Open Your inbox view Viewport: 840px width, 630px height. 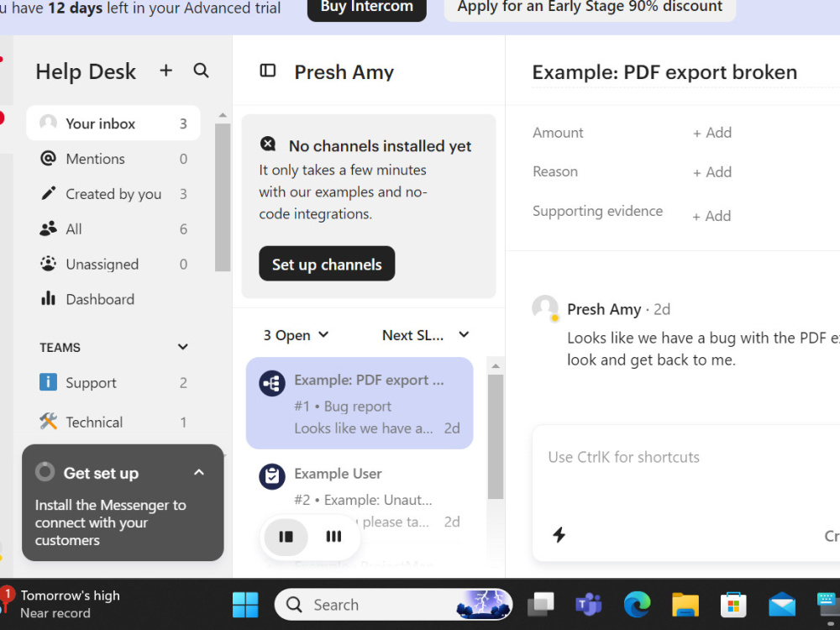click(113, 123)
